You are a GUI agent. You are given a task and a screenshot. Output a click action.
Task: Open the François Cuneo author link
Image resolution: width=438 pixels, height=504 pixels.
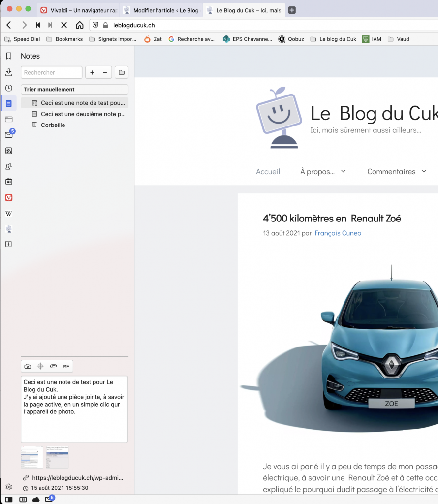338,233
